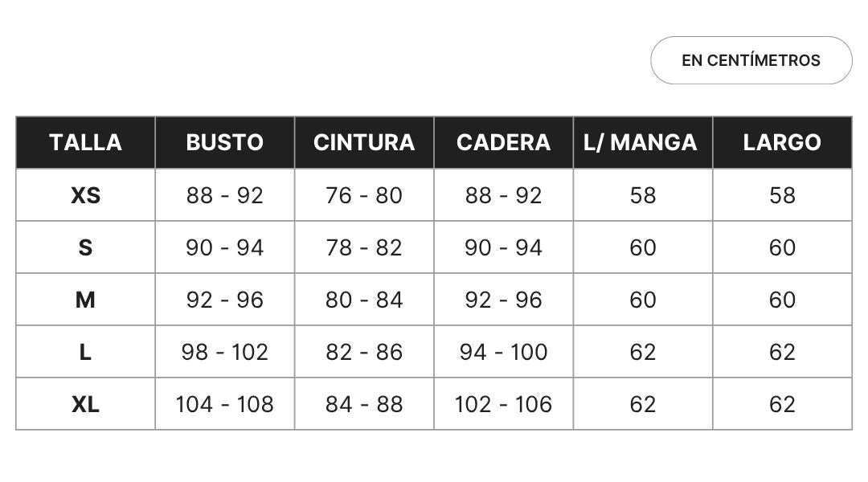868x482 pixels.
Task: Click the M size row label
Action: pos(85,300)
